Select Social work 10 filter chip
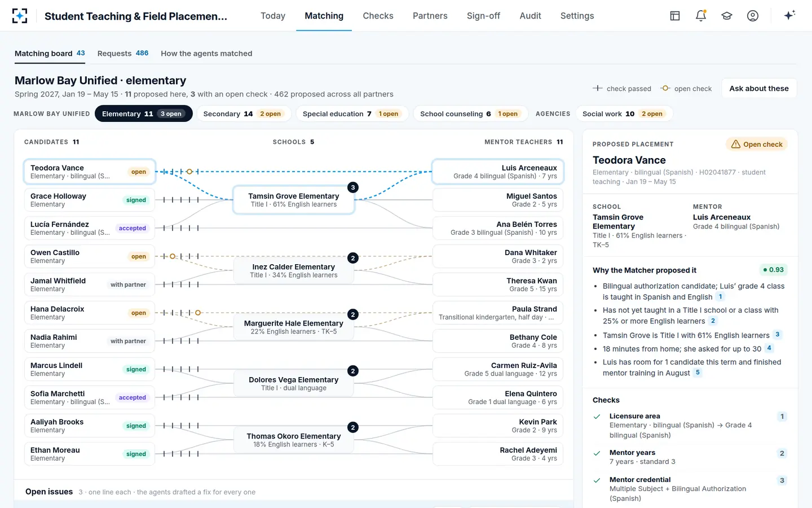This screenshot has height=508, width=812. tap(624, 113)
